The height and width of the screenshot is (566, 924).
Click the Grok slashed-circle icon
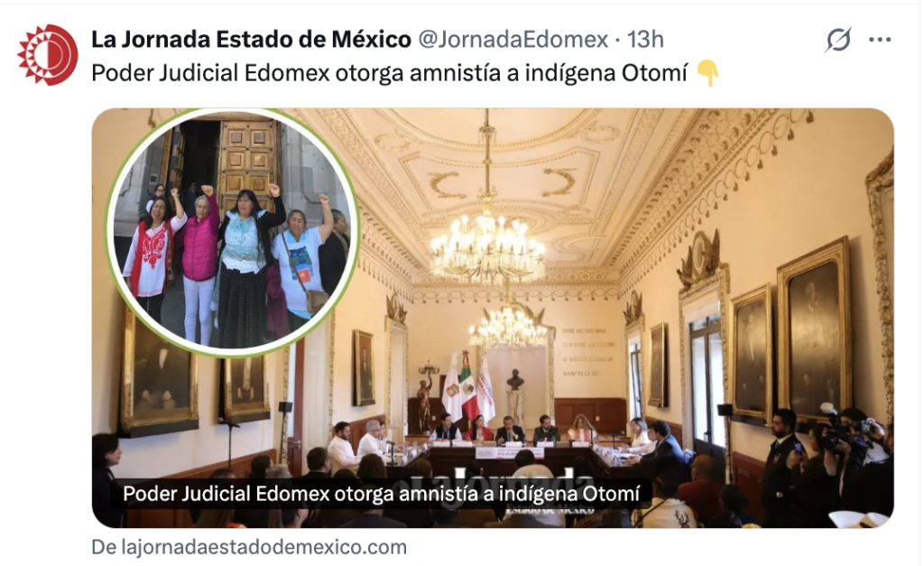point(838,40)
